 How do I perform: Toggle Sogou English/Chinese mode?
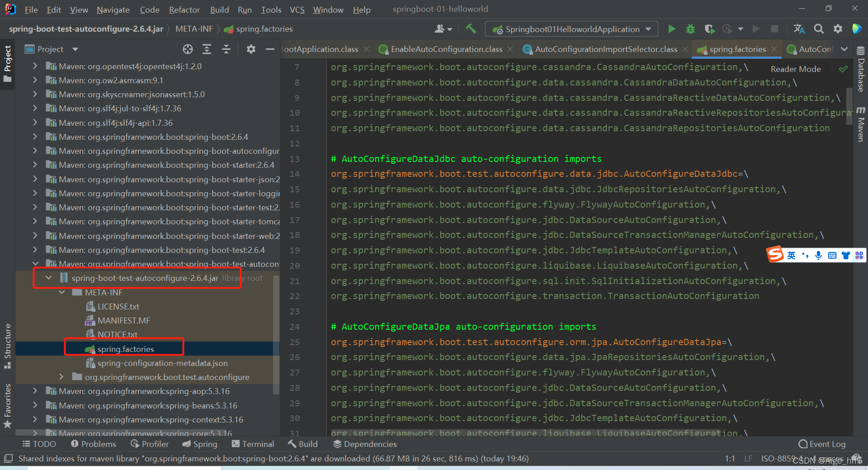pos(791,256)
